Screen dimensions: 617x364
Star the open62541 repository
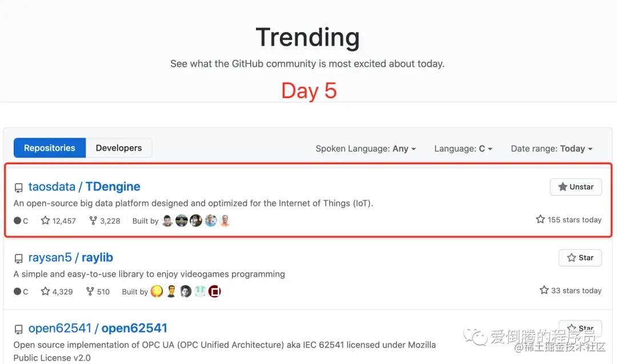pyautogui.click(x=580, y=328)
